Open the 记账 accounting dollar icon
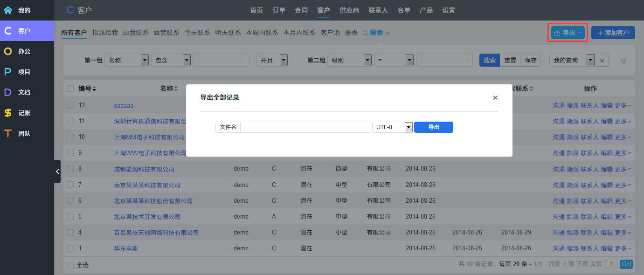The height and width of the screenshot is (275, 644). pos(8,113)
